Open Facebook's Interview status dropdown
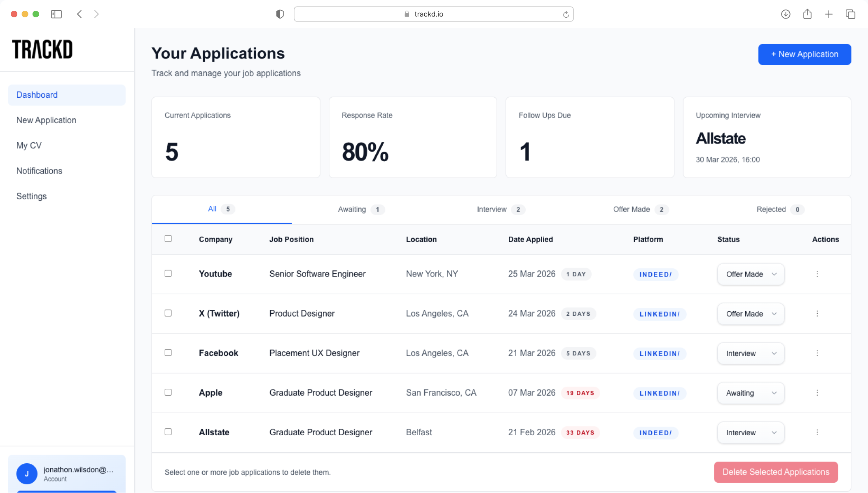Image resolution: width=868 pixels, height=493 pixels. [x=751, y=353]
